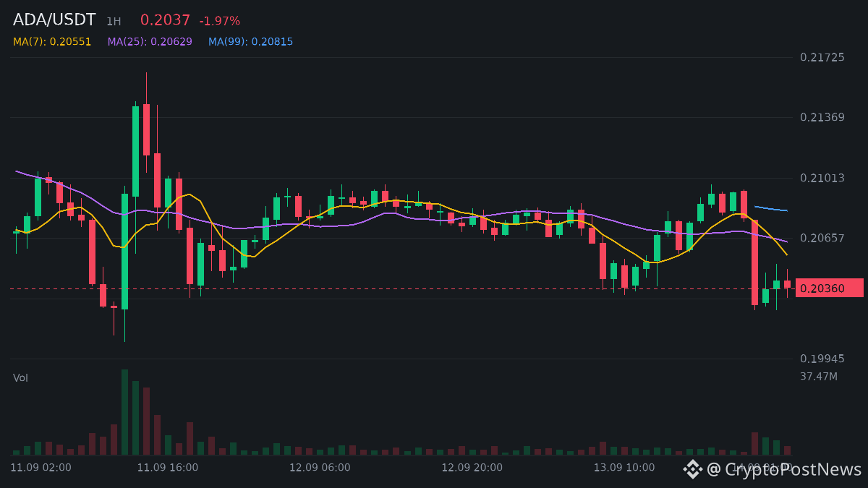
Task: Select the 11.09 16:00 time axis marker
Action: pyautogui.click(x=168, y=468)
